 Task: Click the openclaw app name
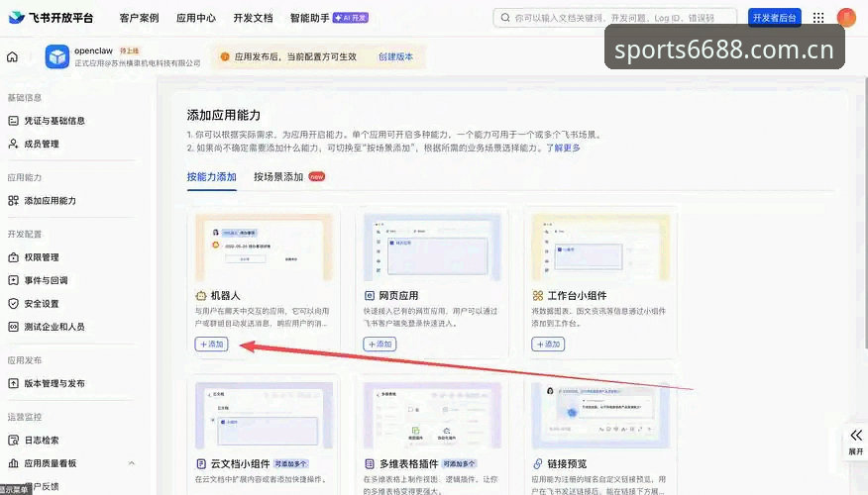pyautogui.click(x=93, y=50)
